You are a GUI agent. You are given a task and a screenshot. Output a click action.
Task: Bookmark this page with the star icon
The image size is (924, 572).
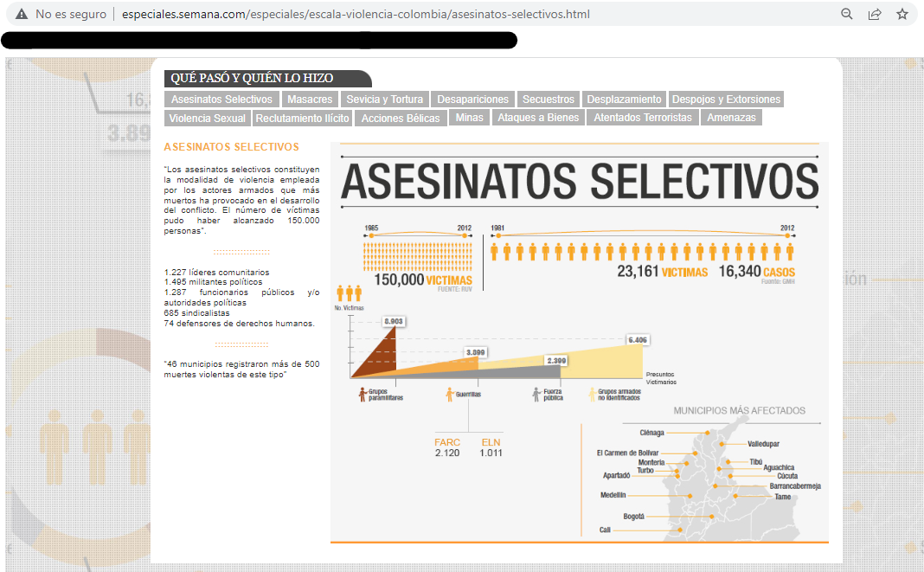tap(902, 14)
